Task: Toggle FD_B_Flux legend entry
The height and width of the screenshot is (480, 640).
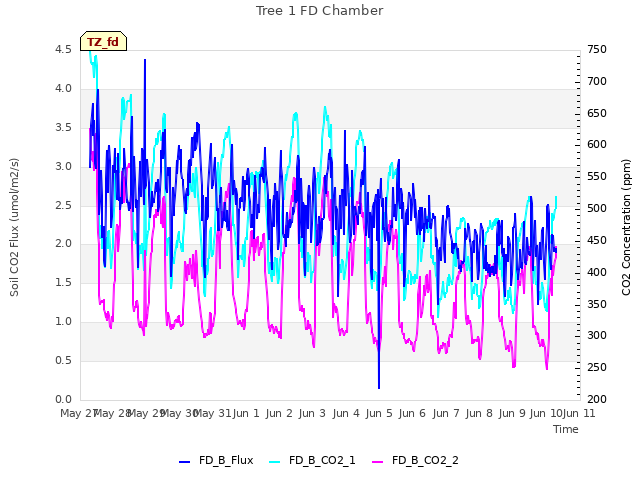Action: pyautogui.click(x=216, y=460)
